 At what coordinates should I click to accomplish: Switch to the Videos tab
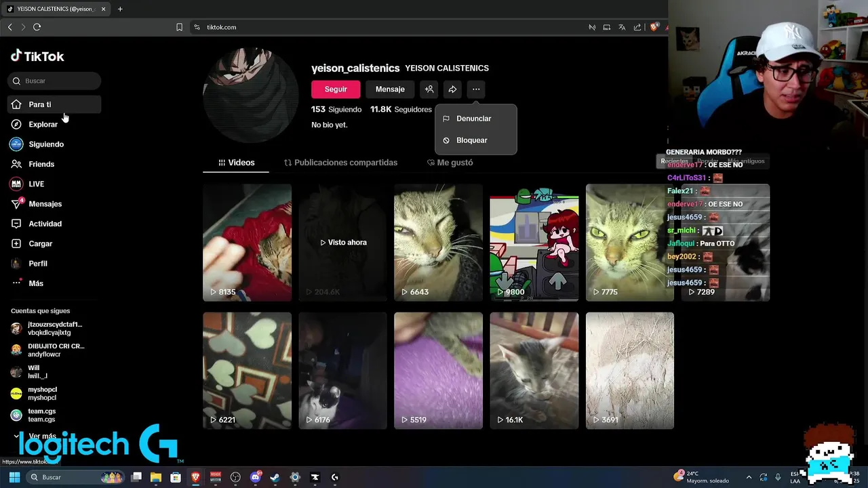click(x=236, y=163)
